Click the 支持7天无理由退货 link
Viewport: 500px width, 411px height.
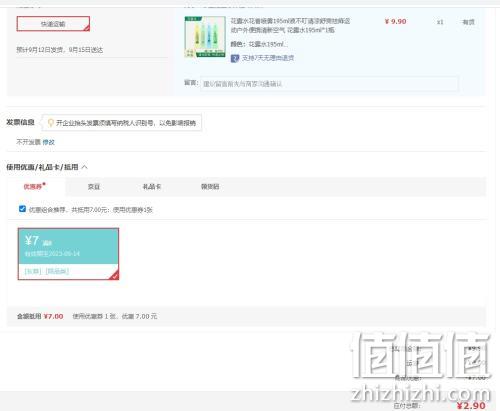tap(268, 58)
